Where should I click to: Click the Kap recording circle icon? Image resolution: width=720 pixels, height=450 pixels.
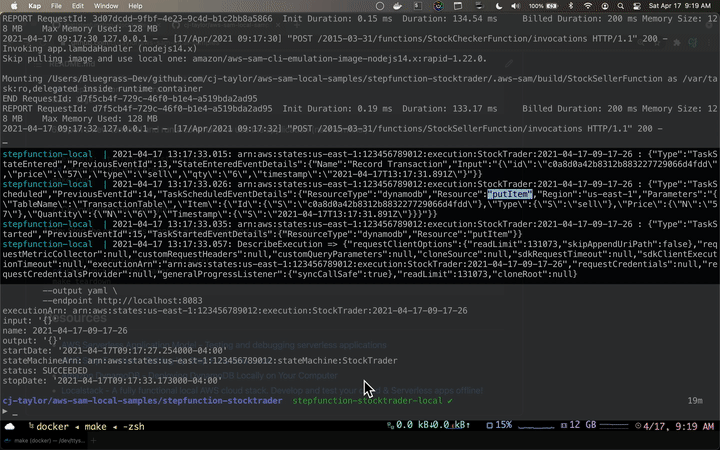coord(380,6)
